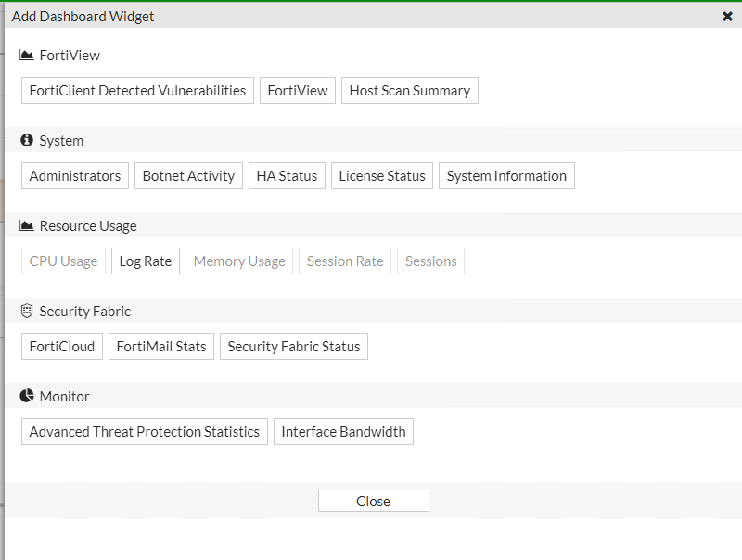Add Advanced Threat Protection Statistics widget
The image size is (742, 560).
[x=145, y=431]
